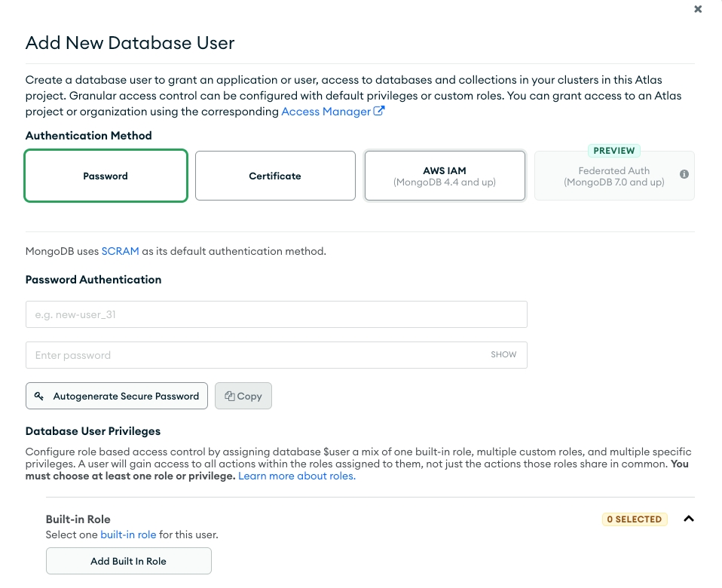Viewport: 722px width, 588px height.
Task: Open the built-in role help link
Action: 128,534
